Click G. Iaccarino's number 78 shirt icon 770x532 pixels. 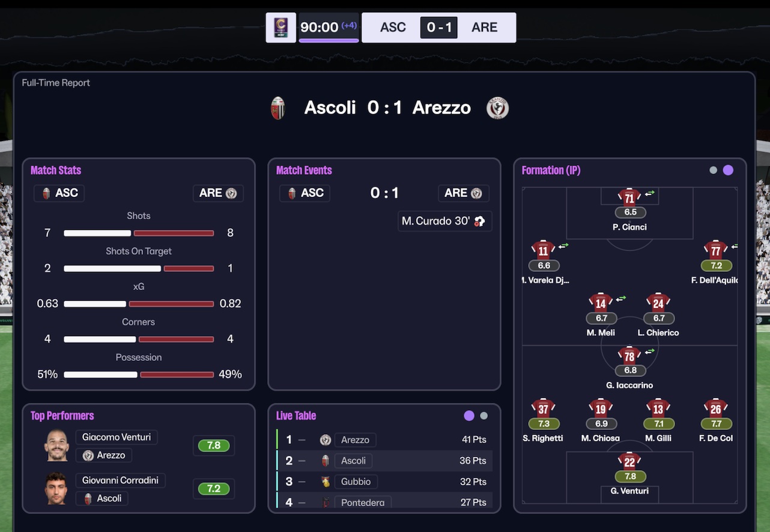click(629, 355)
